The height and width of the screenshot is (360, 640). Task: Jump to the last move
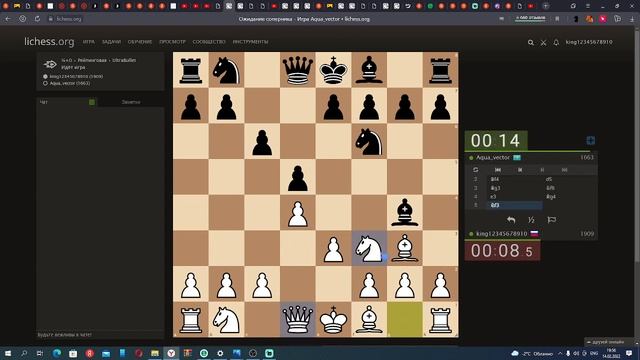tap(564, 170)
